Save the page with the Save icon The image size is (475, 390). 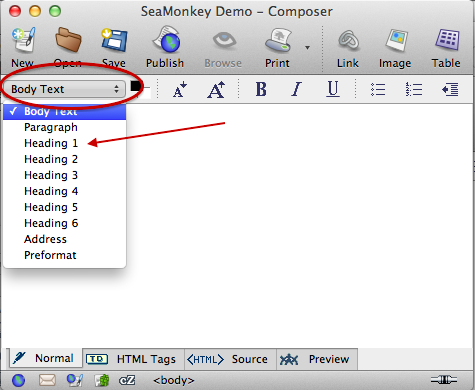pyautogui.click(x=114, y=40)
